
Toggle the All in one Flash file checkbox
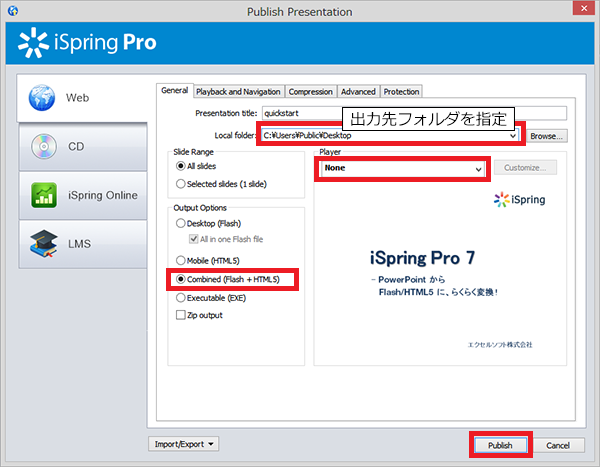click(194, 239)
